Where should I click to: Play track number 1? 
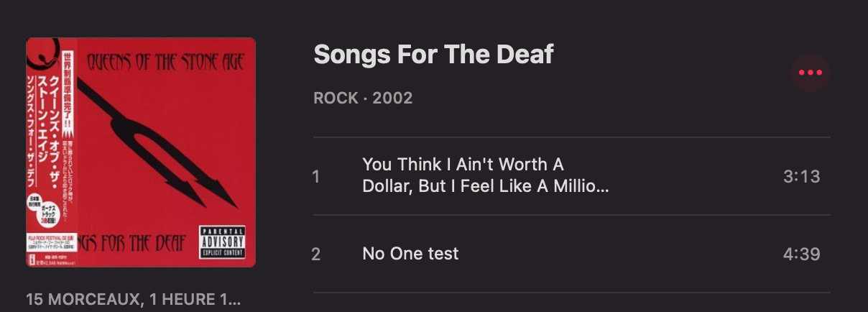click(x=316, y=176)
